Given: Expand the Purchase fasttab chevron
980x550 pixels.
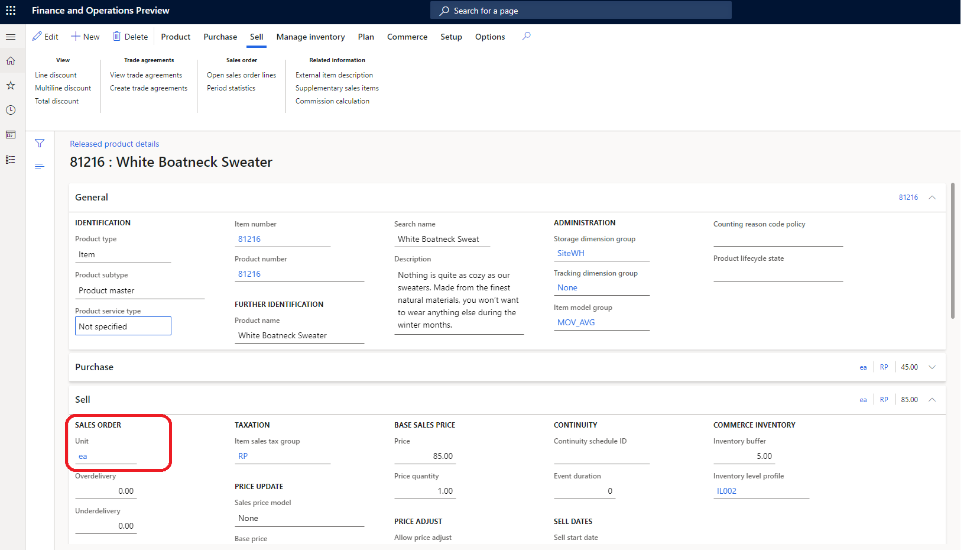Looking at the screenshot, I should click(932, 367).
